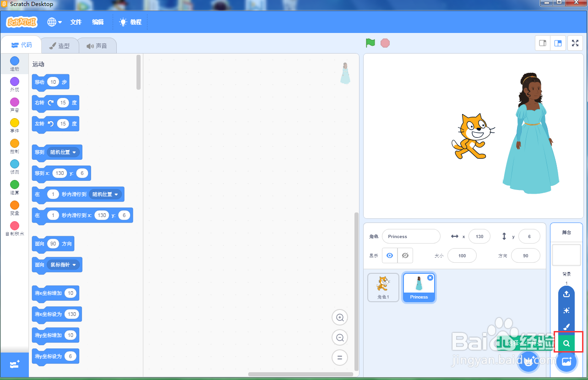Viewport: 588px width, 380px height.
Task: Switch to large stage layout
Action: [557, 43]
